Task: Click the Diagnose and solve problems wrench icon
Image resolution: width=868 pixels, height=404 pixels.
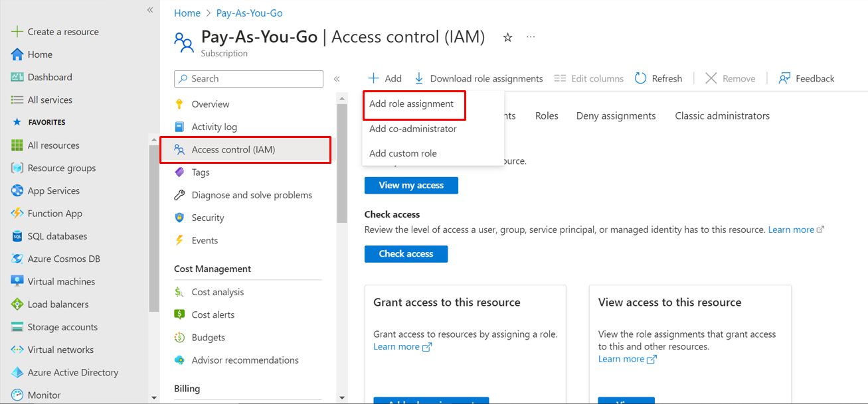Action: tap(179, 195)
